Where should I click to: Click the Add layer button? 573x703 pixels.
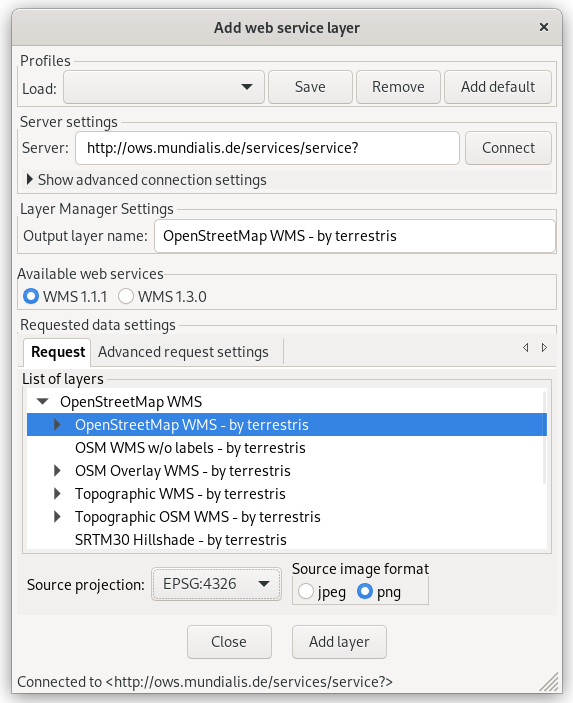tap(339, 642)
